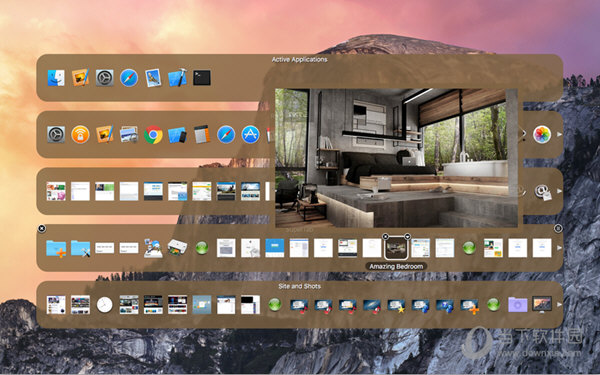Image resolution: width=600 pixels, height=375 pixels.
Task: Select the Amazing Bedroom thumbnail
Action: [x=396, y=248]
